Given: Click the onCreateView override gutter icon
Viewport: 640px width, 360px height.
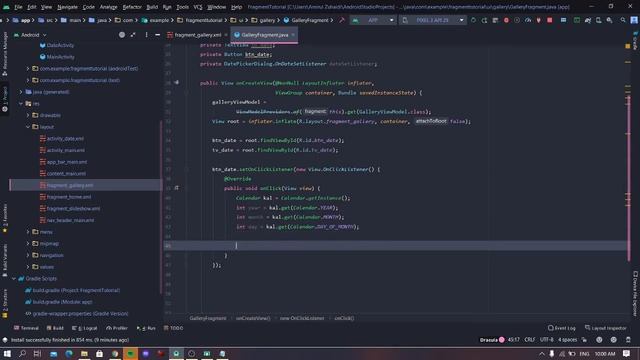Looking at the screenshot, I should [x=176, y=82].
